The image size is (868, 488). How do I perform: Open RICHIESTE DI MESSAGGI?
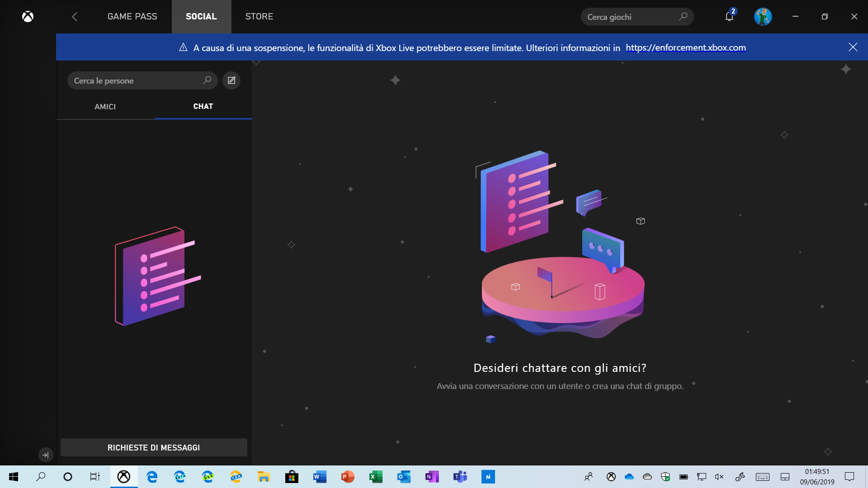154,447
